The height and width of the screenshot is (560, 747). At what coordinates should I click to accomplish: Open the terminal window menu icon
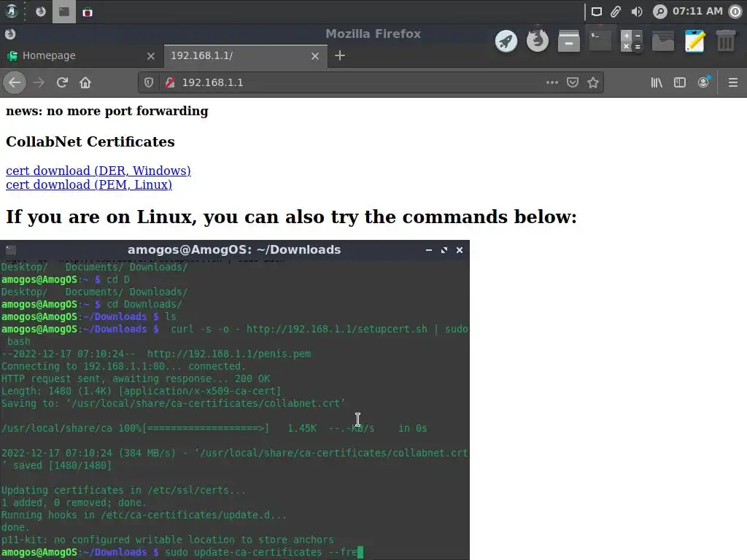[10, 249]
